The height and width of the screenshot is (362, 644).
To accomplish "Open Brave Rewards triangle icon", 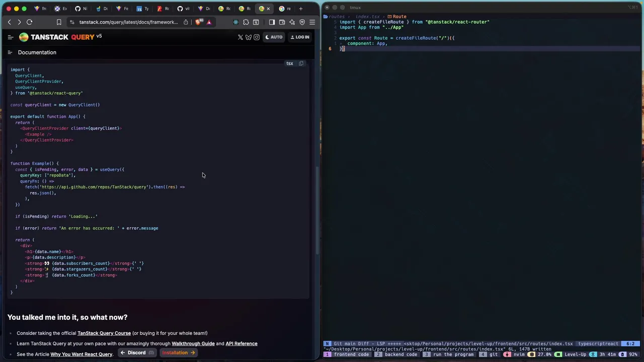I will pyautogui.click(x=209, y=22).
